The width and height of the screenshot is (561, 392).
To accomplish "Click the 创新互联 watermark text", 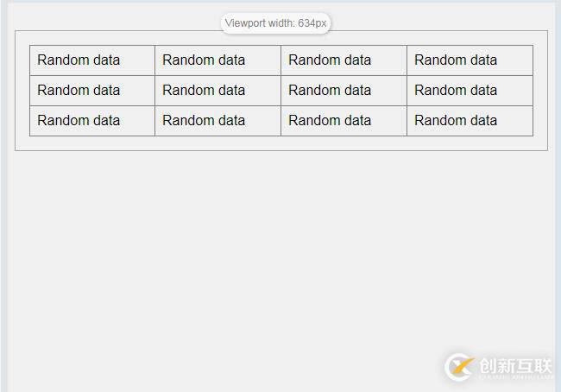I will (514, 364).
